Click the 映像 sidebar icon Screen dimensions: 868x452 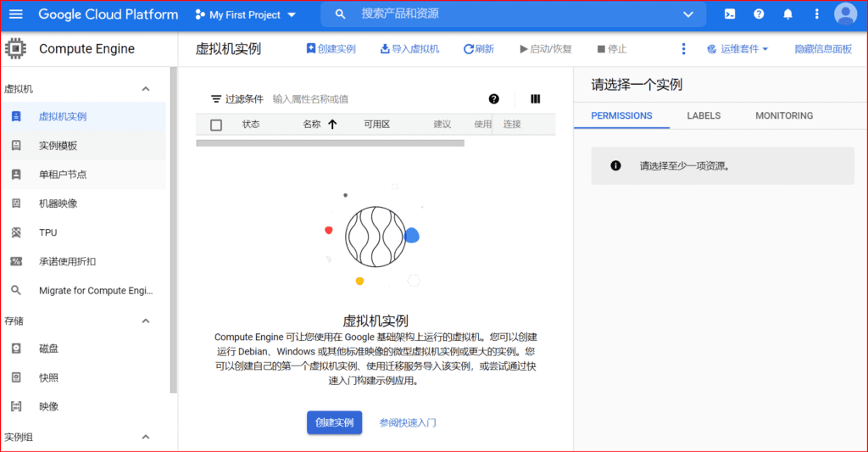[16, 406]
